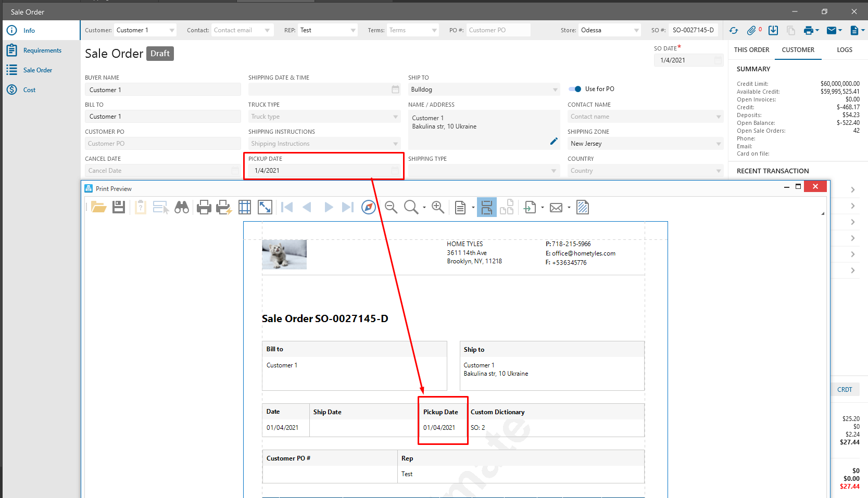Click the zoom in magnifier icon
This screenshot has width=868, height=498.
438,208
